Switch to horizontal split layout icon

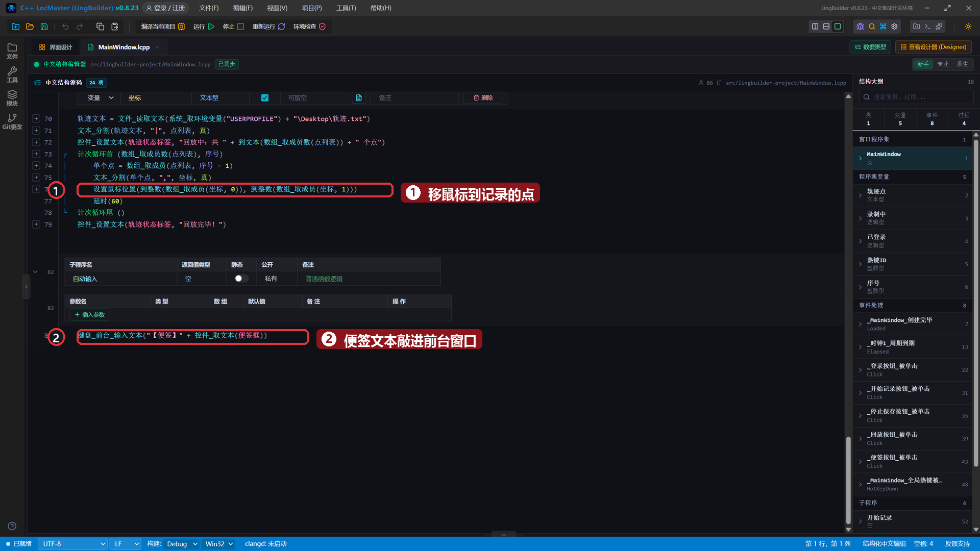826,27
